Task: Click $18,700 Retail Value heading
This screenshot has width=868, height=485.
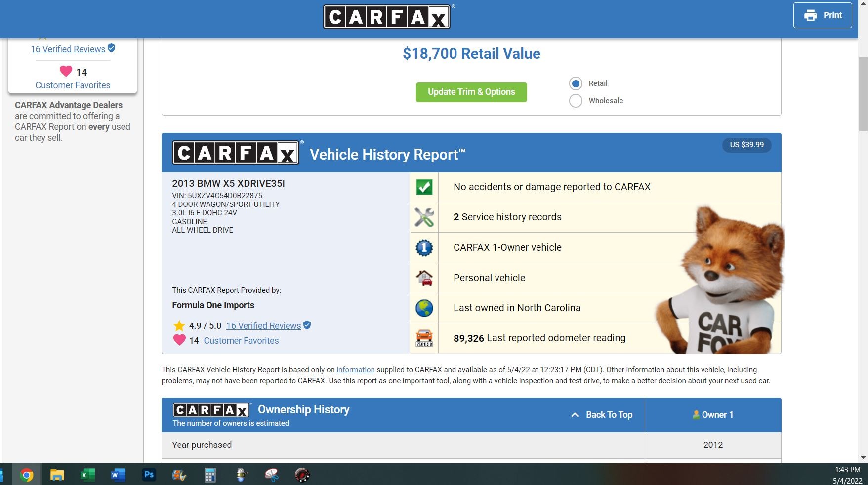Action: coord(471,53)
